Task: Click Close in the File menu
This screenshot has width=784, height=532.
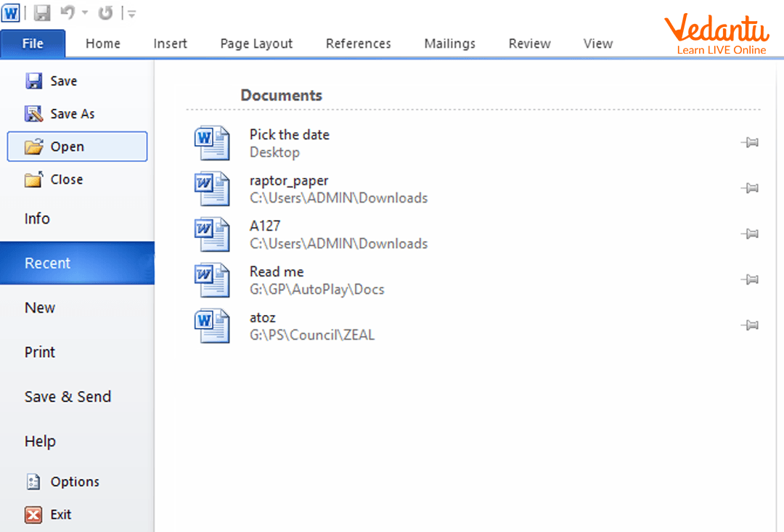Action: point(66,179)
